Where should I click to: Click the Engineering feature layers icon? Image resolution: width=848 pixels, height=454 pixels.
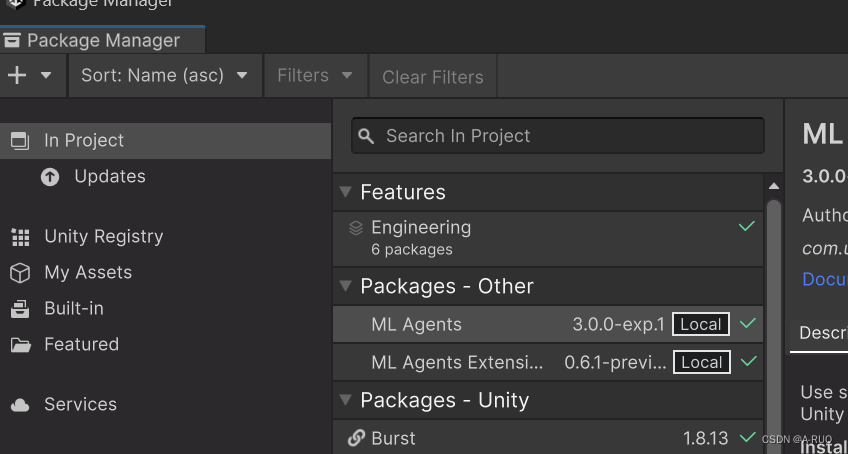click(355, 228)
